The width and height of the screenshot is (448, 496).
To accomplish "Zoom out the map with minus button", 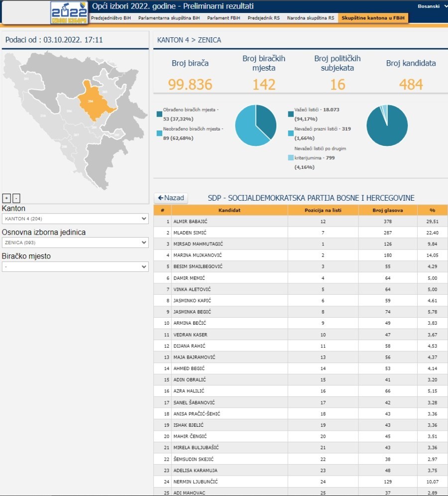I will coord(16,198).
